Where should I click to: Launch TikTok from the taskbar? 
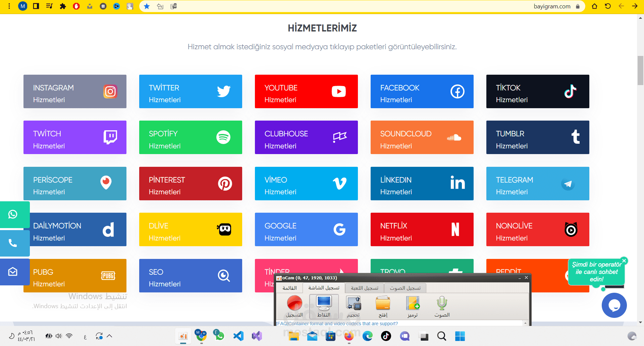pos(386,336)
